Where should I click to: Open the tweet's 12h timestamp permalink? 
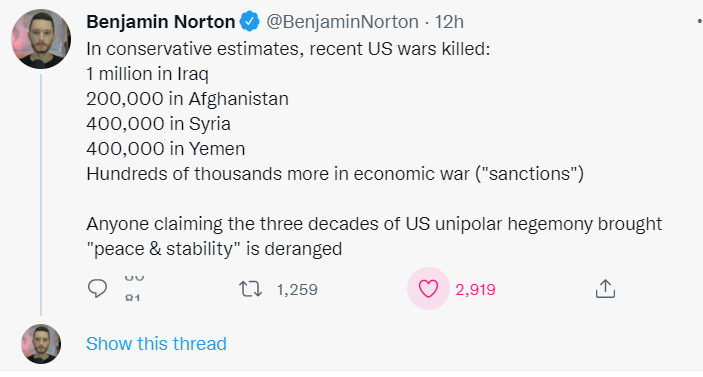449,22
